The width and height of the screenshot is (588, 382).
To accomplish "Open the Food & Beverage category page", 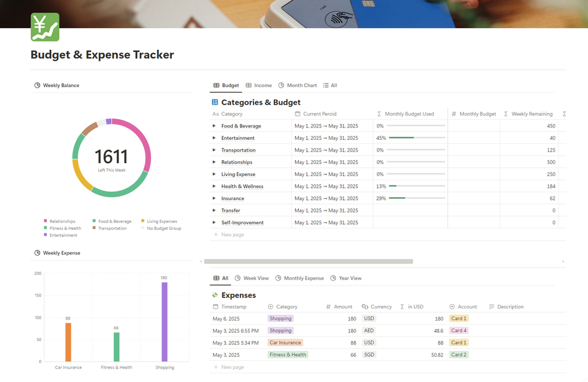I will 241,126.
